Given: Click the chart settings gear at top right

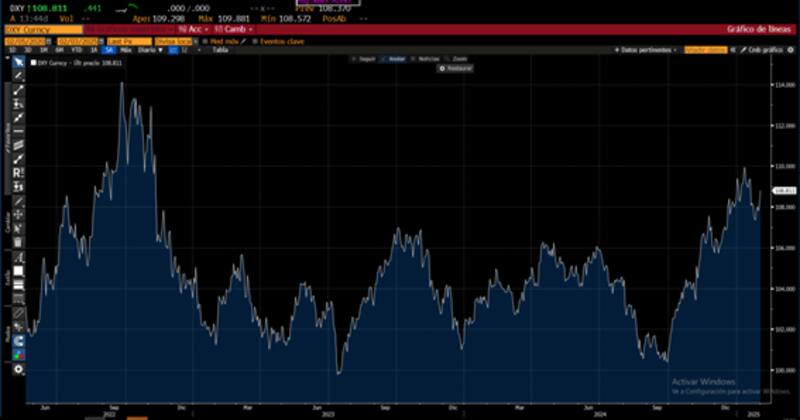Looking at the screenshot, I should pos(790,49).
